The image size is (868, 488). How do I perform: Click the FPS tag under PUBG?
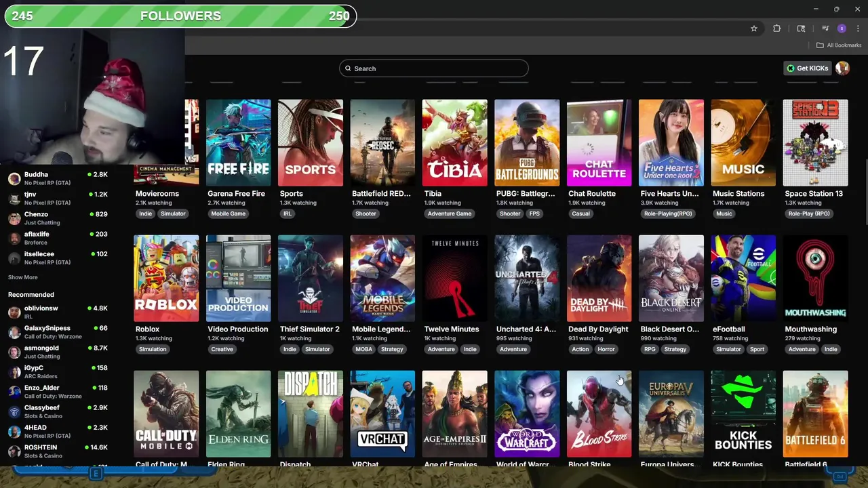[x=534, y=213]
